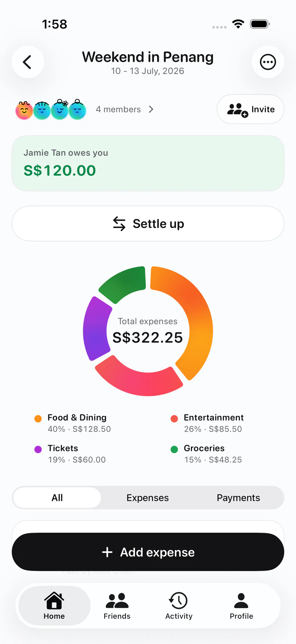Expand the 4 members chevron
The image size is (296, 644).
click(151, 109)
